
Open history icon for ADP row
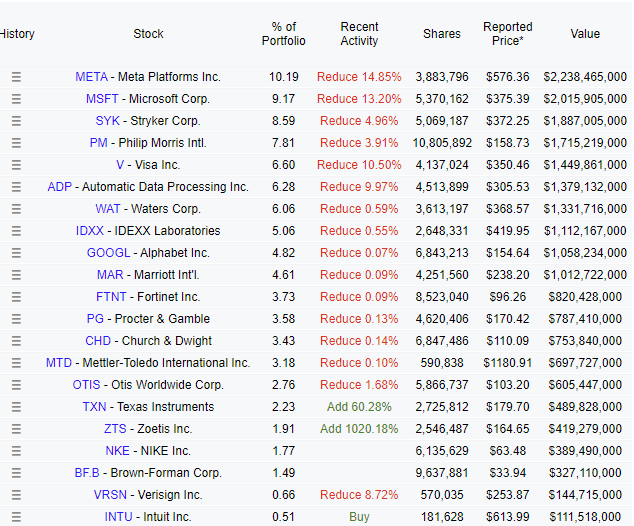(x=16, y=187)
